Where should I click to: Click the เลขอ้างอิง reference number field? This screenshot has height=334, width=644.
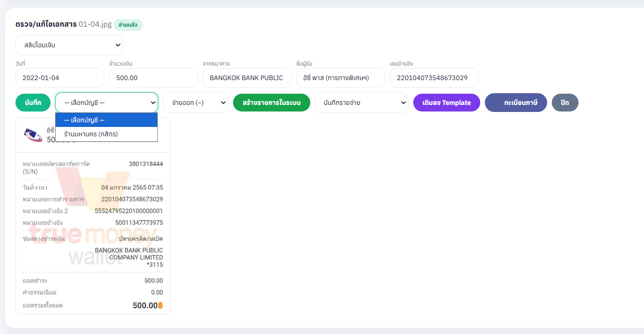(x=434, y=78)
